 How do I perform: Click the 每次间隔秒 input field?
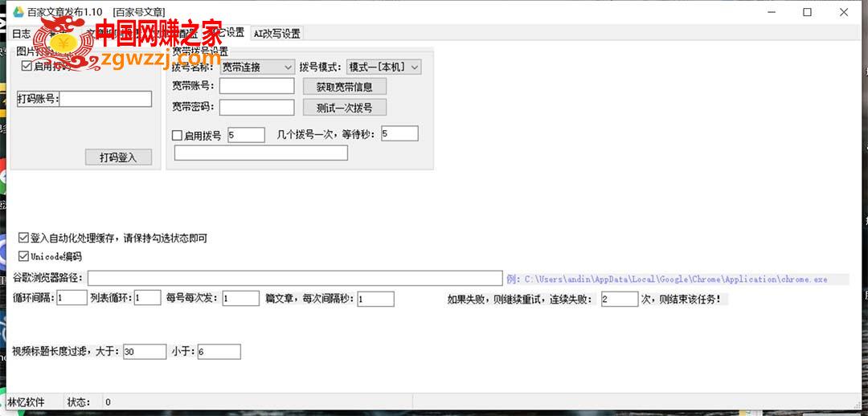[x=376, y=300]
